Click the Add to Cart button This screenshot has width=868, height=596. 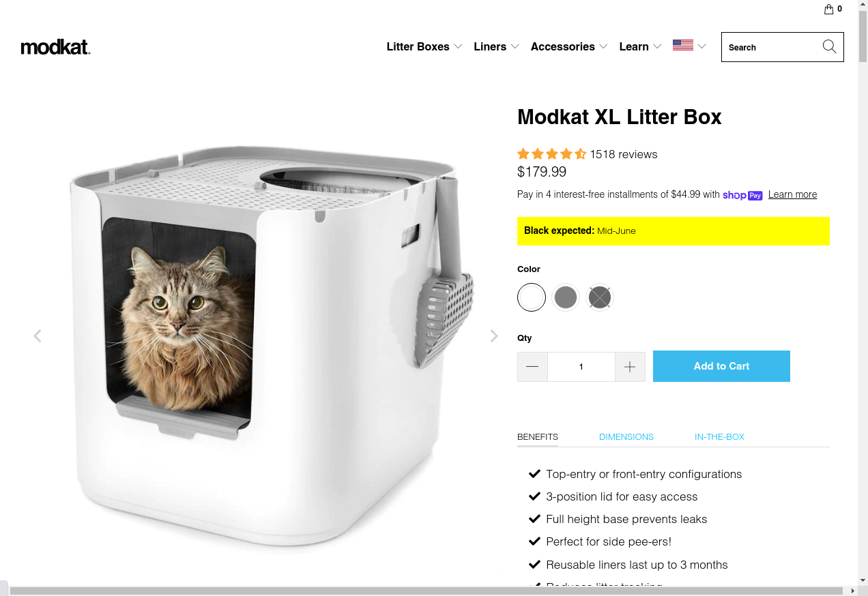[x=721, y=366]
